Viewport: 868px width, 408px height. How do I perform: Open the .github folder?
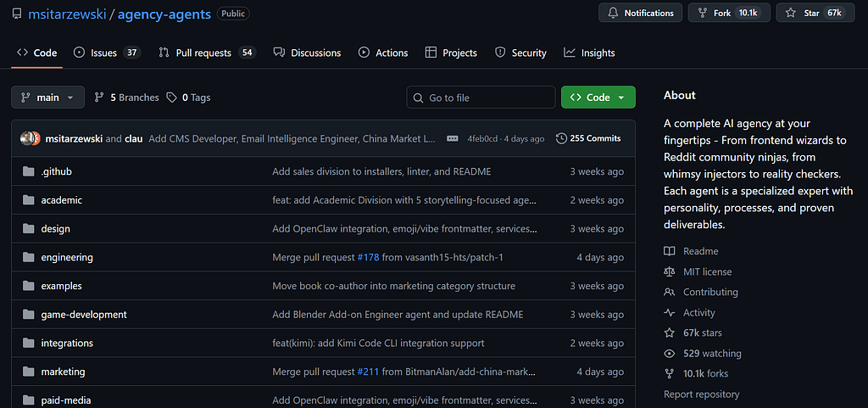click(57, 171)
